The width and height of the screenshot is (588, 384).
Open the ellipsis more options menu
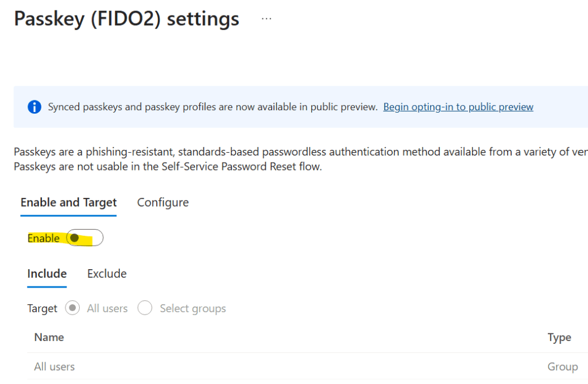pos(266,18)
